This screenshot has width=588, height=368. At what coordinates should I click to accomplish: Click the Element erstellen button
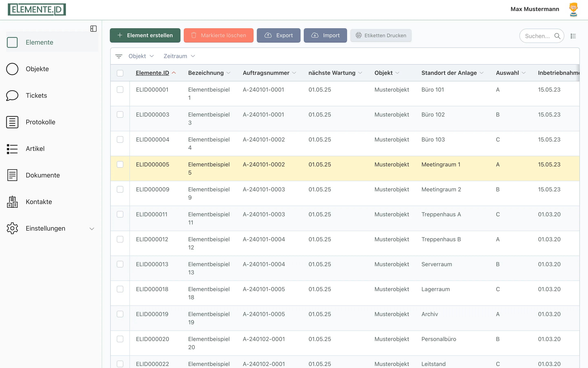pyautogui.click(x=145, y=35)
